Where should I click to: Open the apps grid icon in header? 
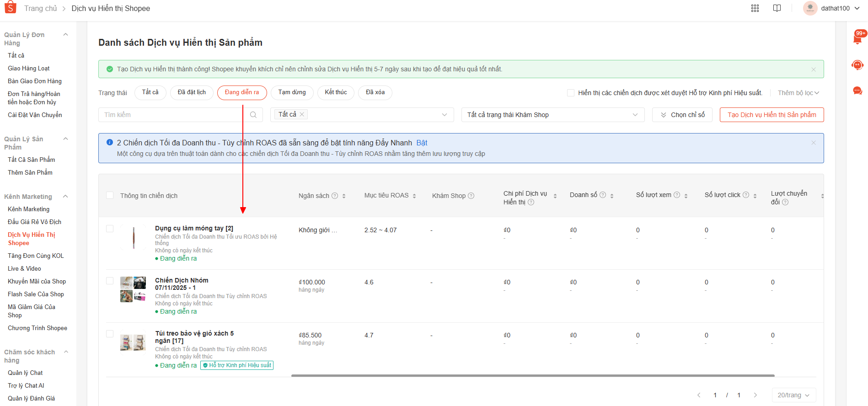point(755,8)
